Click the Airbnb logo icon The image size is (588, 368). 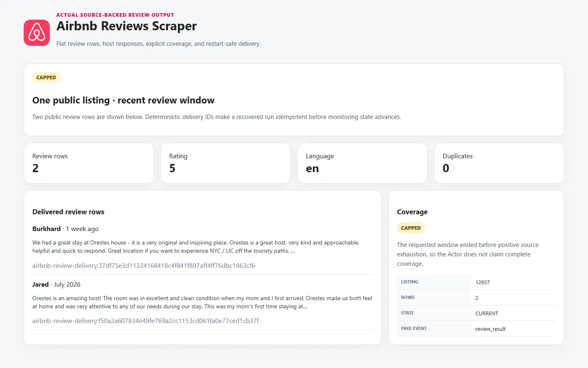click(x=37, y=33)
